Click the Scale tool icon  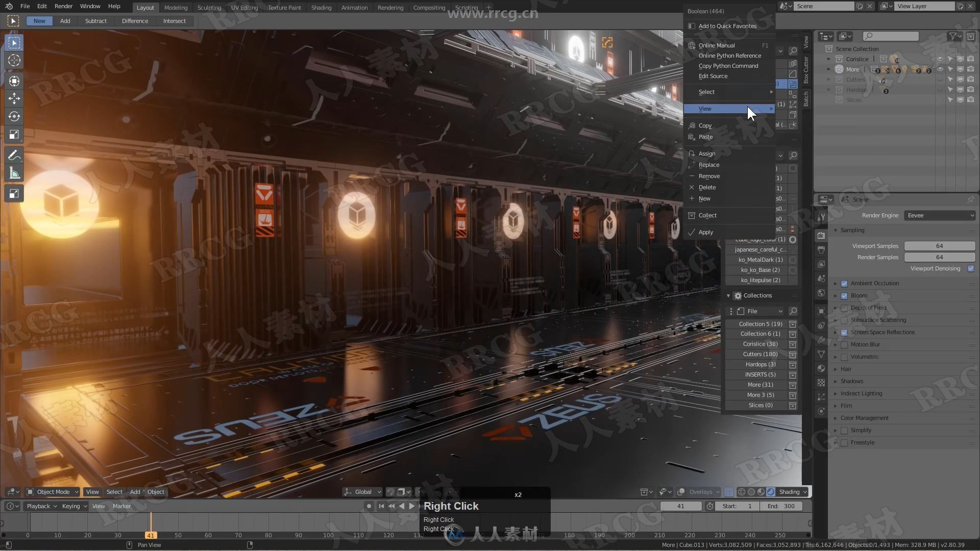pos(15,135)
